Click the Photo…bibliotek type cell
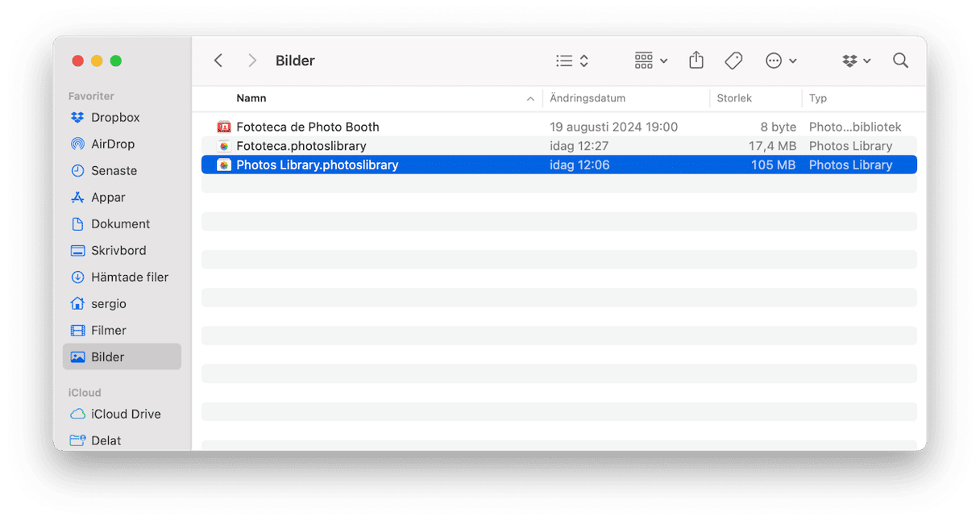The height and width of the screenshot is (521, 980). (855, 127)
